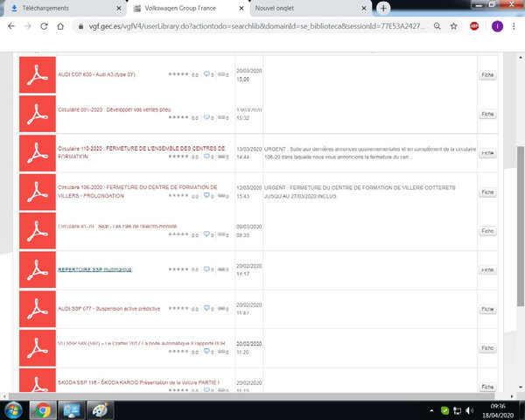Image resolution: width=525 pixels, height=420 pixels.
Task: Open Circulaire 091-2020 ventes pneu link
Action: click(x=114, y=109)
